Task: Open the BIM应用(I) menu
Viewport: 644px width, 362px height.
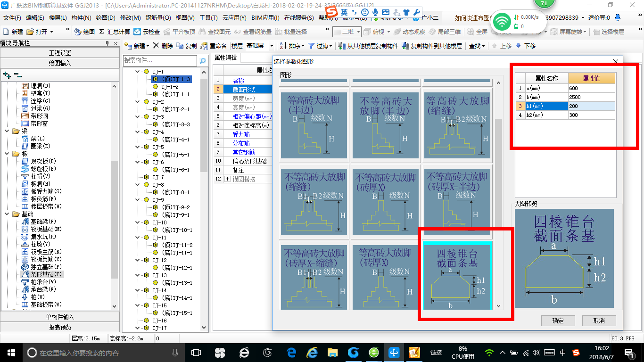Action: 265,18
